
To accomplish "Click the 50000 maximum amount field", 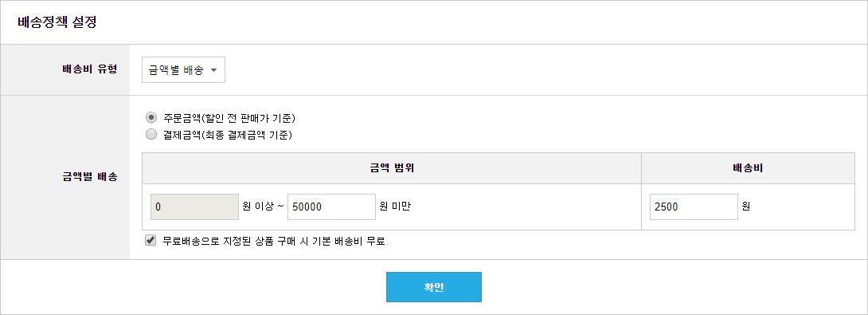I will click(331, 207).
